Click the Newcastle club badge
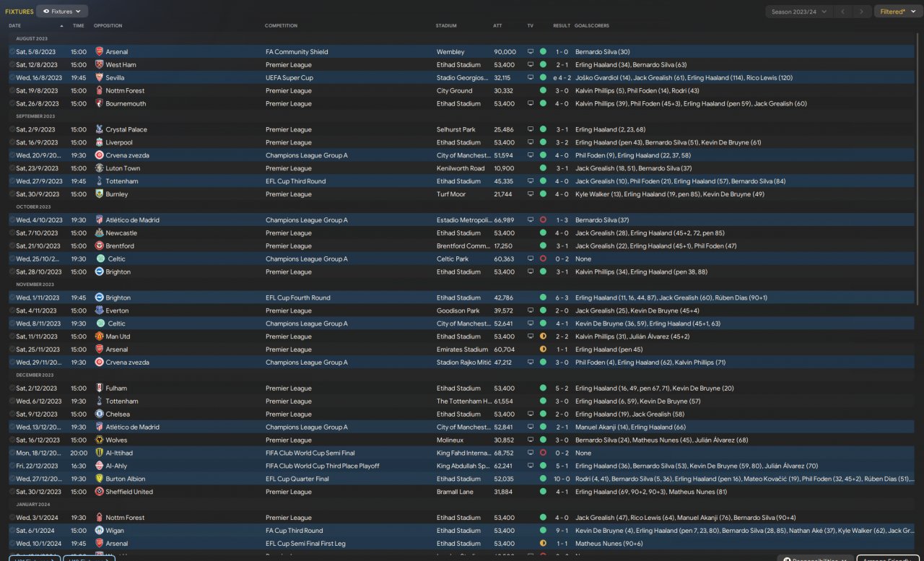This screenshot has height=561, width=924. 99,233
